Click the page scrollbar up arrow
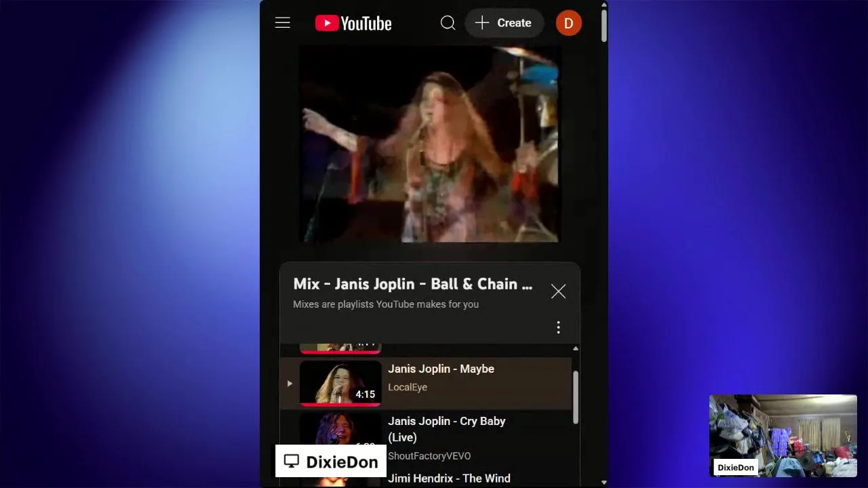Screen dimensions: 868x488 (604, 5)
